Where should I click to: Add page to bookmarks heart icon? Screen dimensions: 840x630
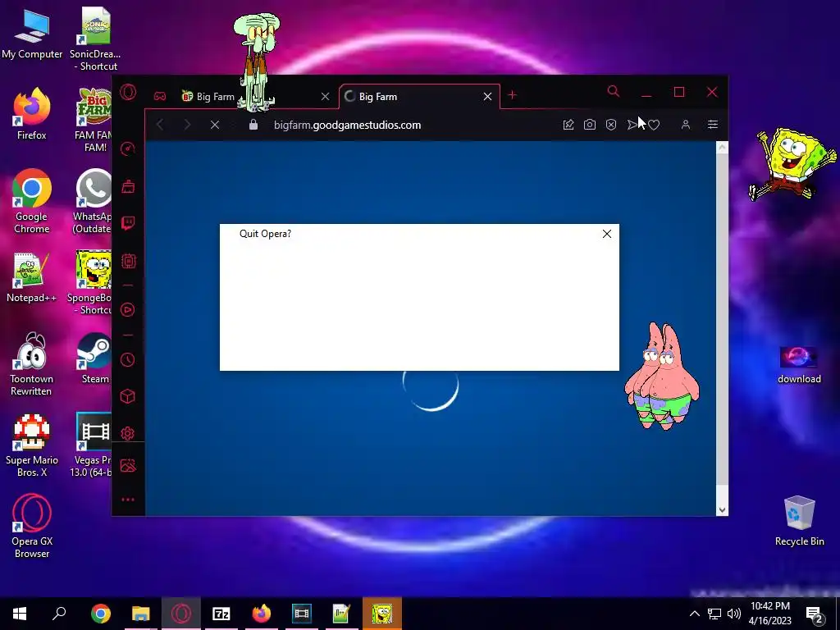[654, 125]
